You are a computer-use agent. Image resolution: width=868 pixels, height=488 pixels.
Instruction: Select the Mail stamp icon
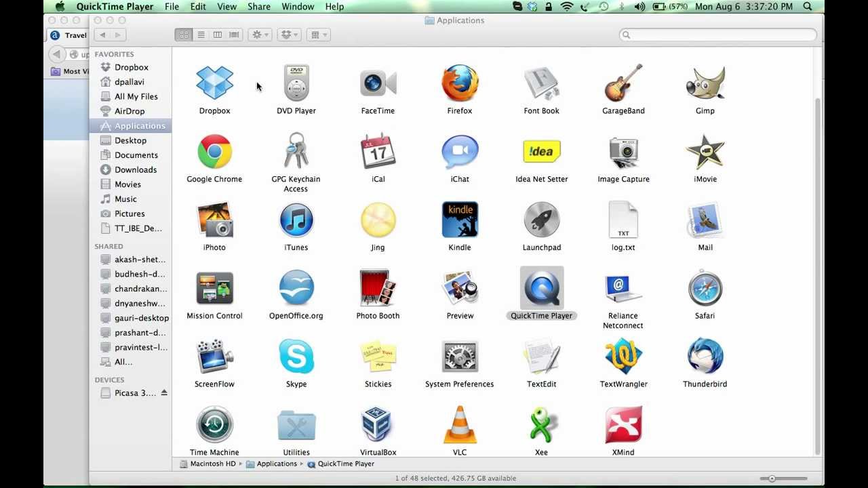click(705, 220)
